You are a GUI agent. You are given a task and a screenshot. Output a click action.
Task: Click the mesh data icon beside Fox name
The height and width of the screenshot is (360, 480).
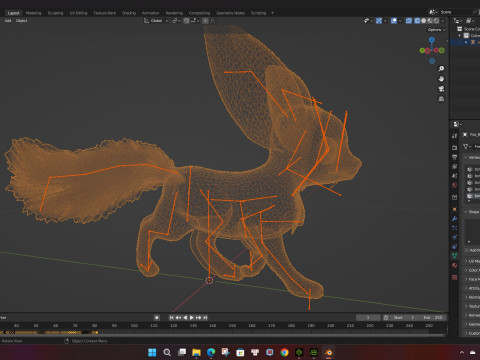pyautogui.click(x=466, y=146)
